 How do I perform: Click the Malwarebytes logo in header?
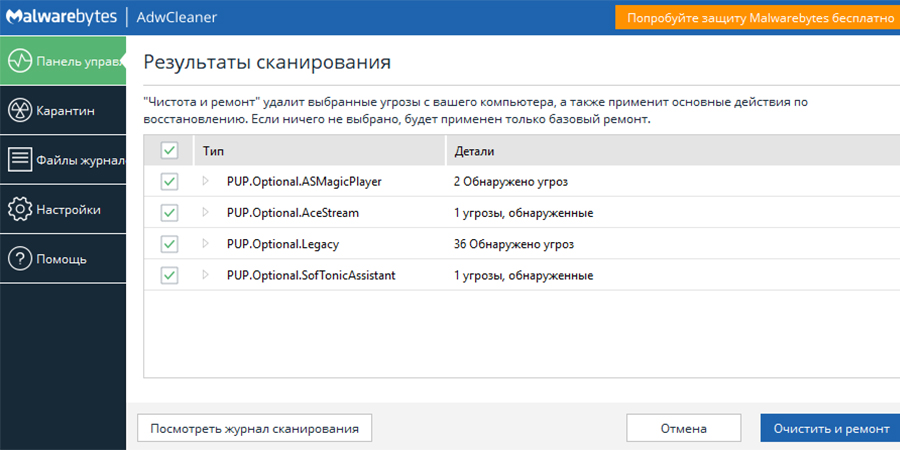[x=61, y=17]
